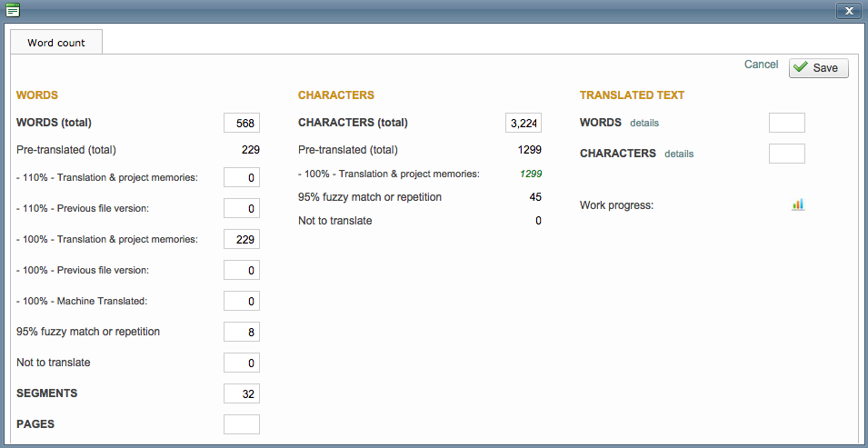Click the 110% Previous file version field
Screen dimensions: 868x448
pyautogui.click(x=242, y=208)
